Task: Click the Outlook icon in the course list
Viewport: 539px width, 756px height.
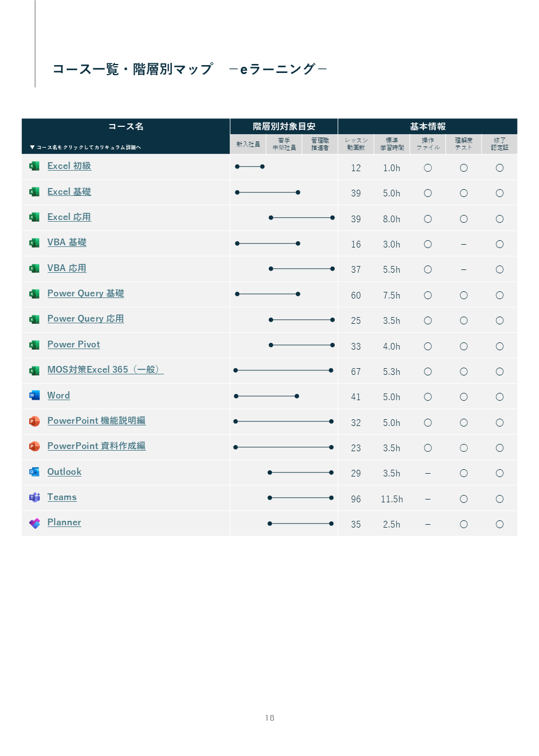Action: click(x=34, y=472)
